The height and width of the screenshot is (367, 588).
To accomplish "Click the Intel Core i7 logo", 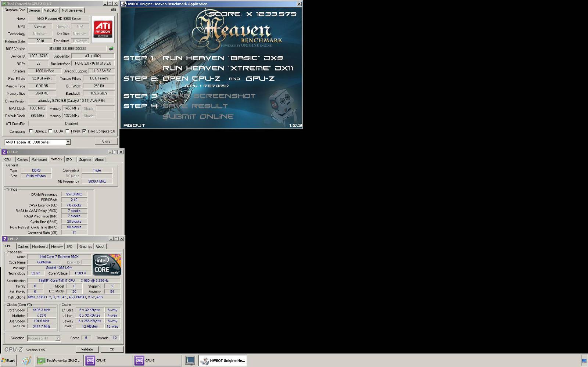I will click(x=107, y=265).
